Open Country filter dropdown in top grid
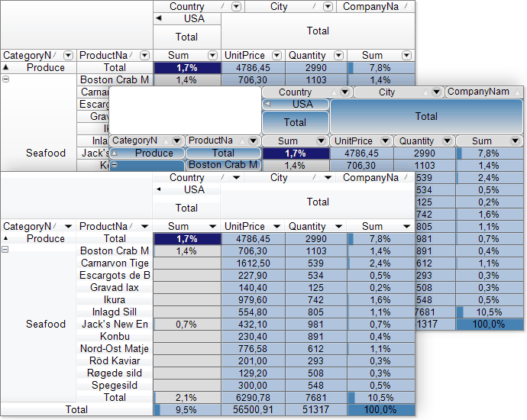The image size is (527, 420). [x=236, y=6]
